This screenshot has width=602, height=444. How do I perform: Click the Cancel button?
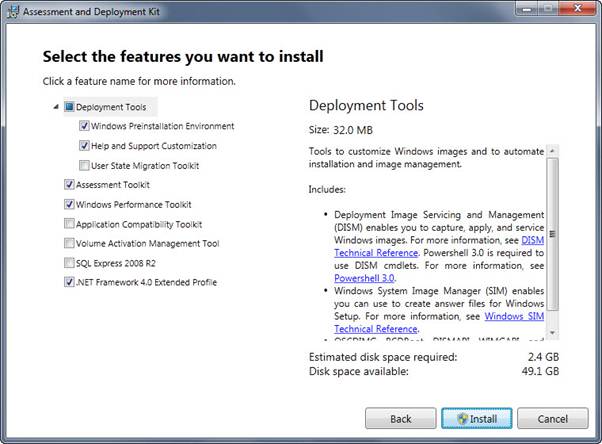click(552, 418)
